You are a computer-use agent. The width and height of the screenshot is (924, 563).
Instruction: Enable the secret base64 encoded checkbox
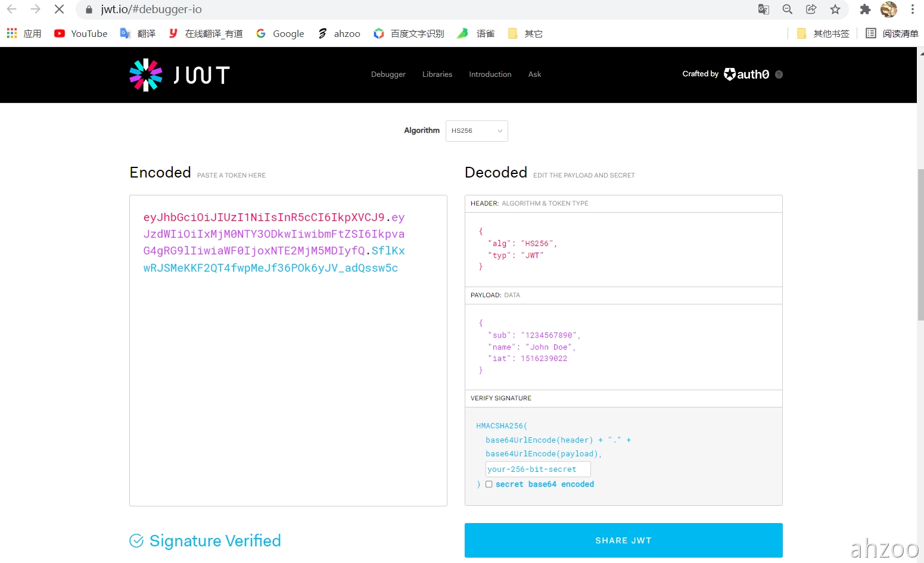pyautogui.click(x=489, y=484)
